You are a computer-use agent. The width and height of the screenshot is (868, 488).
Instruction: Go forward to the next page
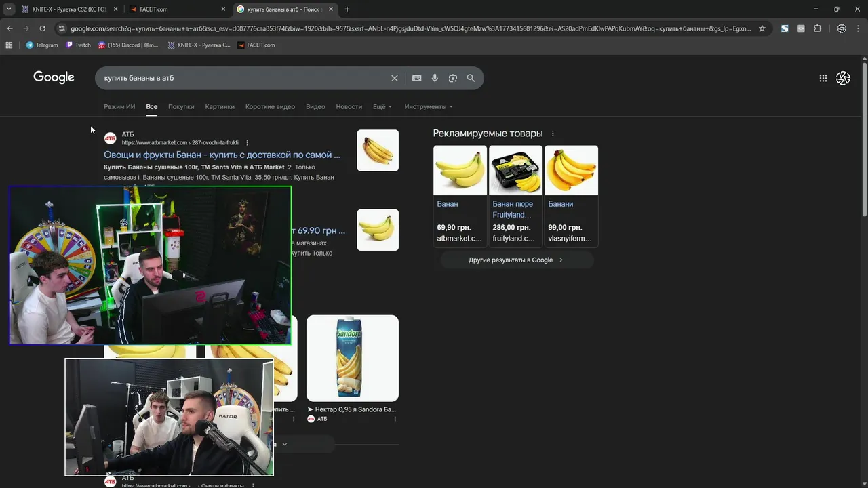(x=26, y=28)
